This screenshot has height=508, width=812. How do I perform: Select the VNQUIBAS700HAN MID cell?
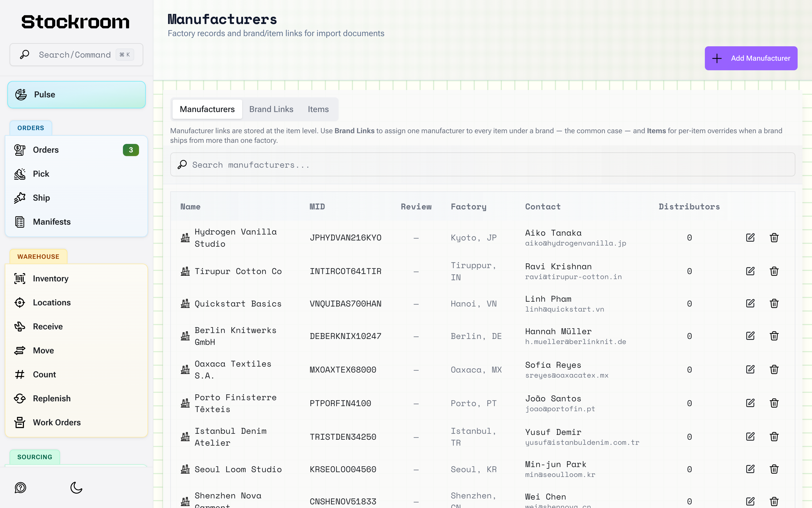pyautogui.click(x=345, y=303)
